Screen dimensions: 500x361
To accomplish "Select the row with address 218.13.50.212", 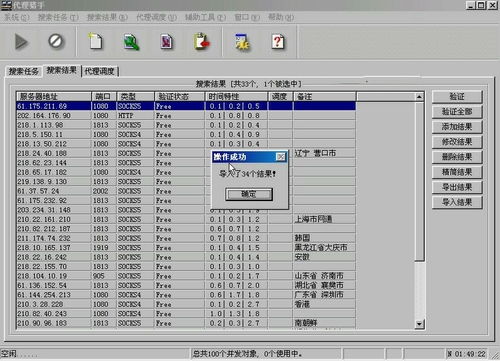I will click(186, 144).
